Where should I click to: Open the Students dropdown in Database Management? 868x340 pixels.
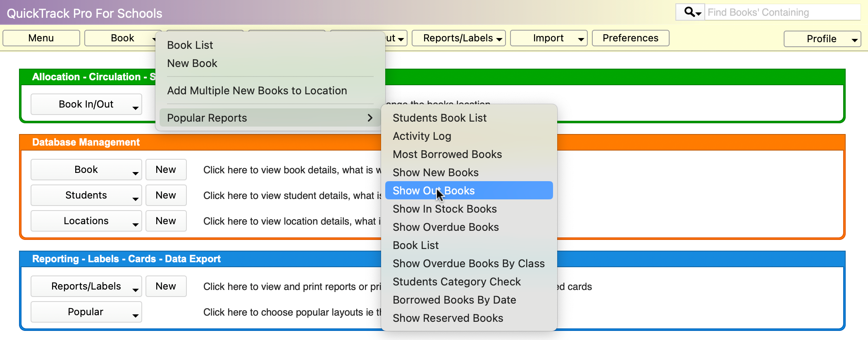pos(86,195)
